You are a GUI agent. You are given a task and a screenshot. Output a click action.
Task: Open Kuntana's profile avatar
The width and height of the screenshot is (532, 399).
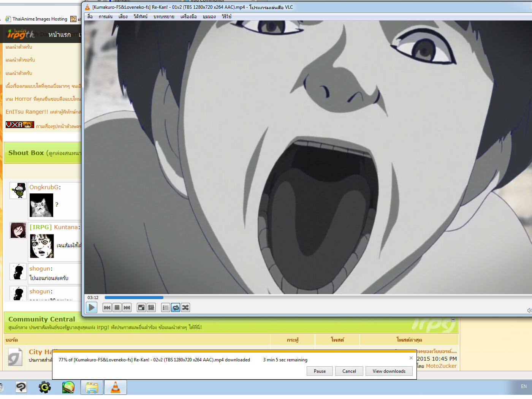[x=18, y=230]
